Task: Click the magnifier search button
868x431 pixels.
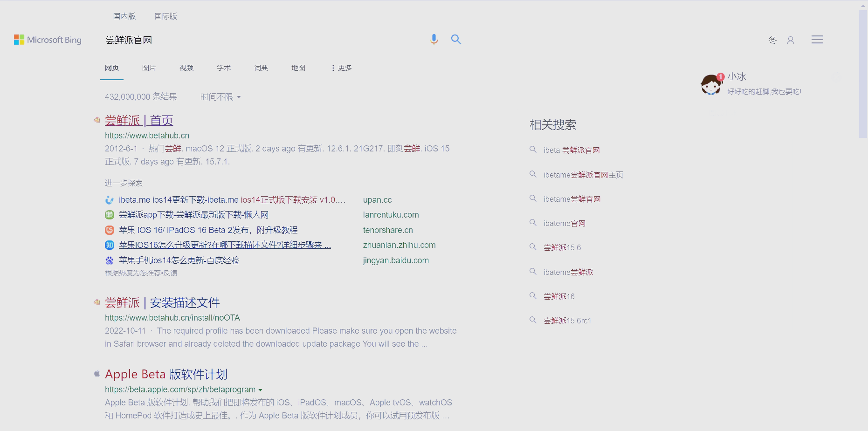Action: [456, 40]
